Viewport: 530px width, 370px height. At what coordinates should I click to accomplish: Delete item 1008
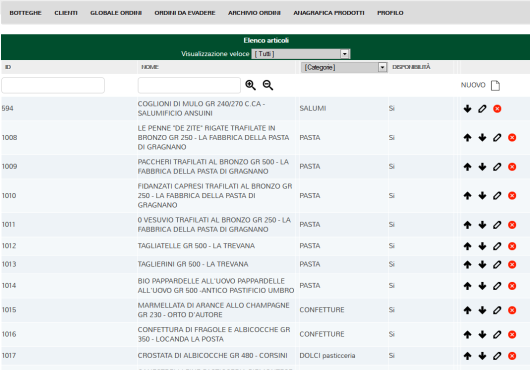coord(512,138)
